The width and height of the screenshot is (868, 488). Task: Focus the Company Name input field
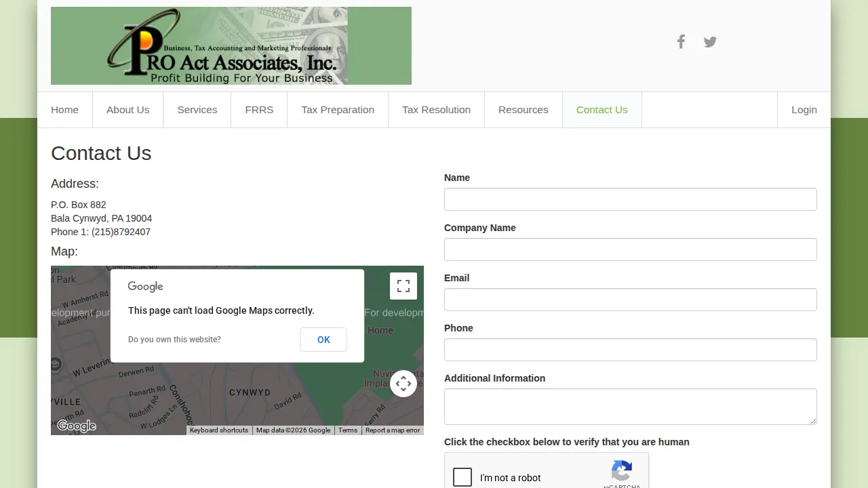631,249
